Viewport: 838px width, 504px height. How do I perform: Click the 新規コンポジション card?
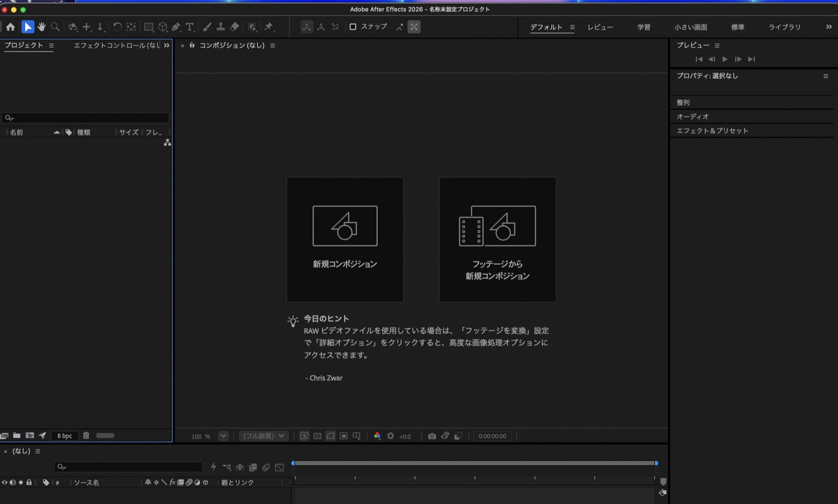point(345,239)
